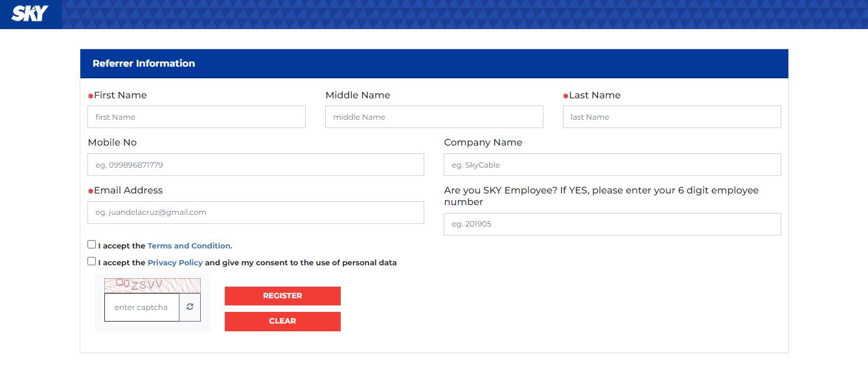Click the SKY logo
868x385 pixels.
30,14
